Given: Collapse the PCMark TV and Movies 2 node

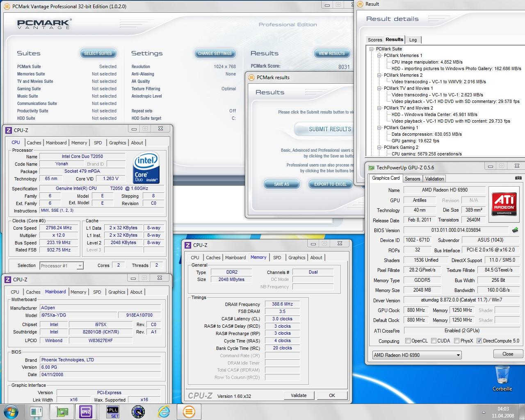Looking at the screenshot, I should [x=379, y=108].
